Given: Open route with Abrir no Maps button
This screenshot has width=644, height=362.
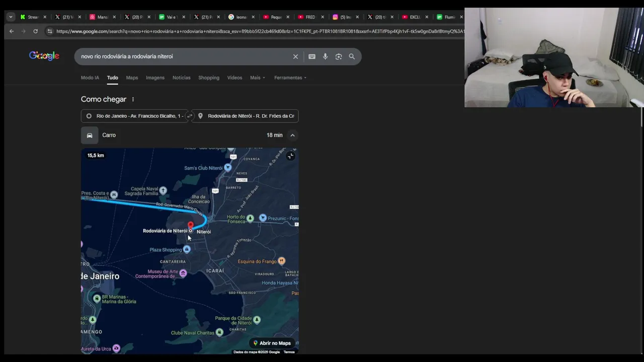Looking at the screenshot, I should (272, 343).
